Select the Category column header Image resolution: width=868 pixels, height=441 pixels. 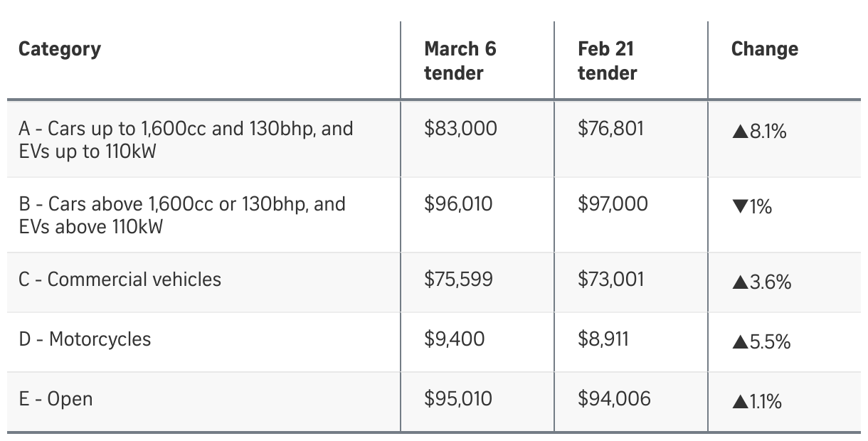[60, 49]
